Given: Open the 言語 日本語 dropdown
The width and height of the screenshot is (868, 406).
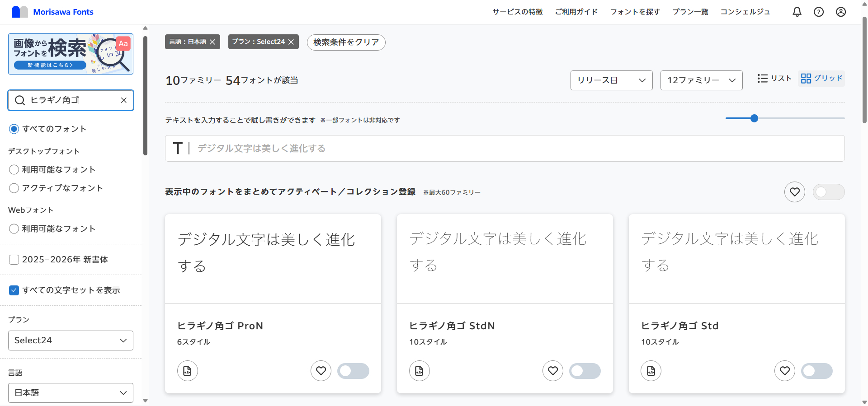Looking at the screenshot, I should pyautogui.click(x=71, y=393).
